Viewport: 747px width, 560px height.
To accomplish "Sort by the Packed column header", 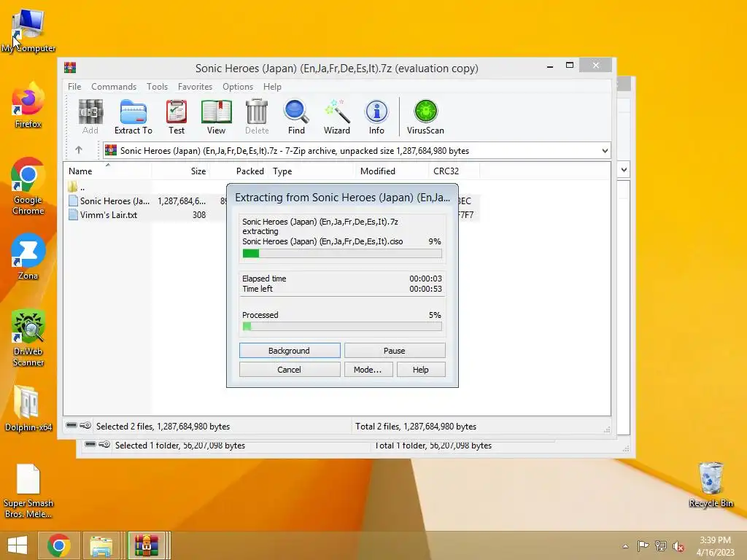I will click(x=239, y=171).
